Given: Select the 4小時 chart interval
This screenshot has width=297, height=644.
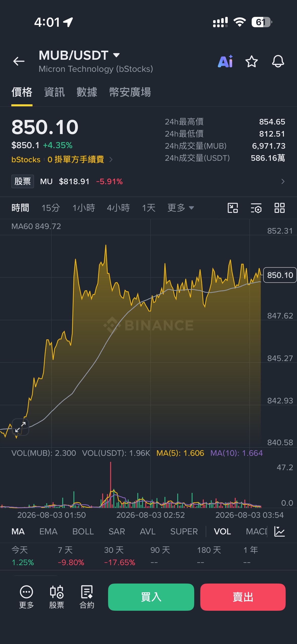Looking at the screenshot, I should pyautogui.click(x=118, y=208).
